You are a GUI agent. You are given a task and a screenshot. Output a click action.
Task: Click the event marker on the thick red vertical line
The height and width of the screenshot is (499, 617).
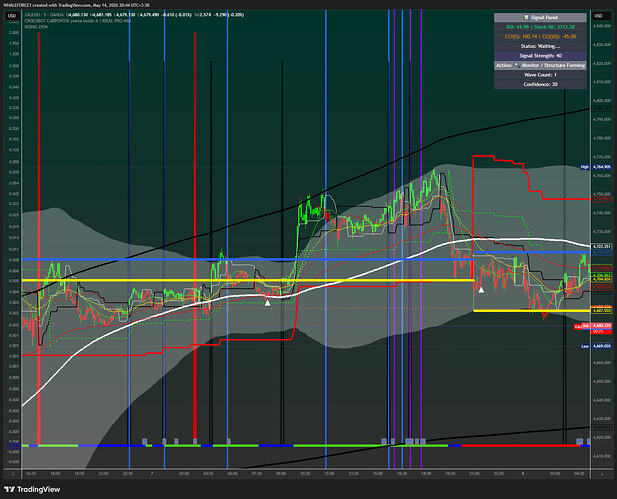195,441
